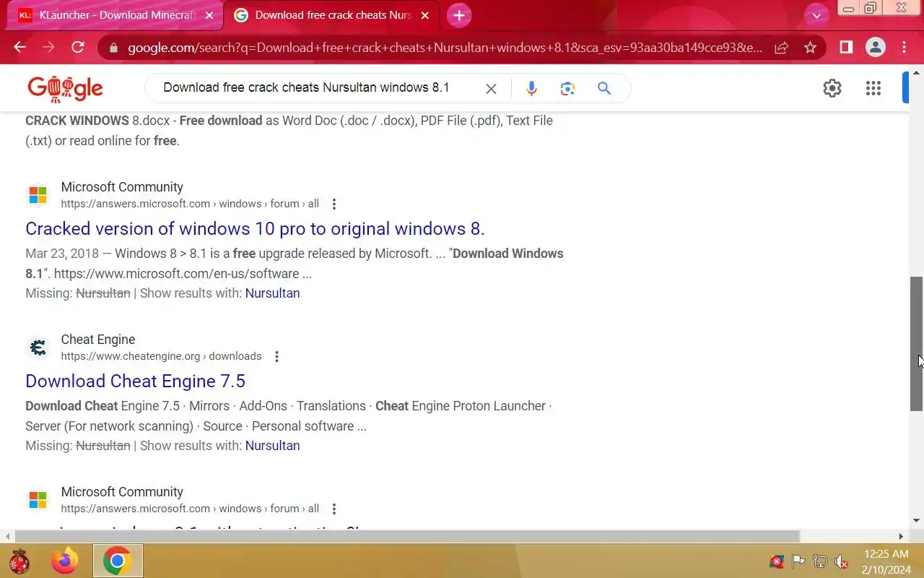Click the Cheat Engine site favicon
924x578 pixels.
pyautogui.click(x=38, y=348)
